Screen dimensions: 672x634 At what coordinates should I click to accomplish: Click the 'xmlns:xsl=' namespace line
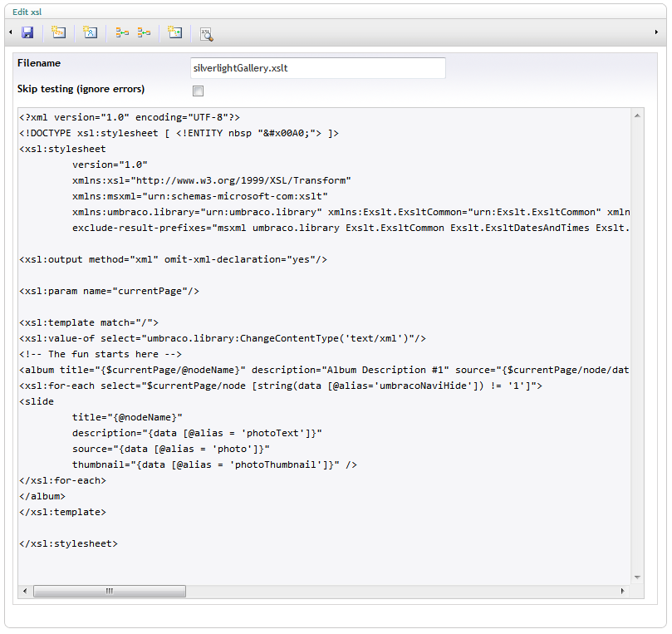[x=212, y=180]
